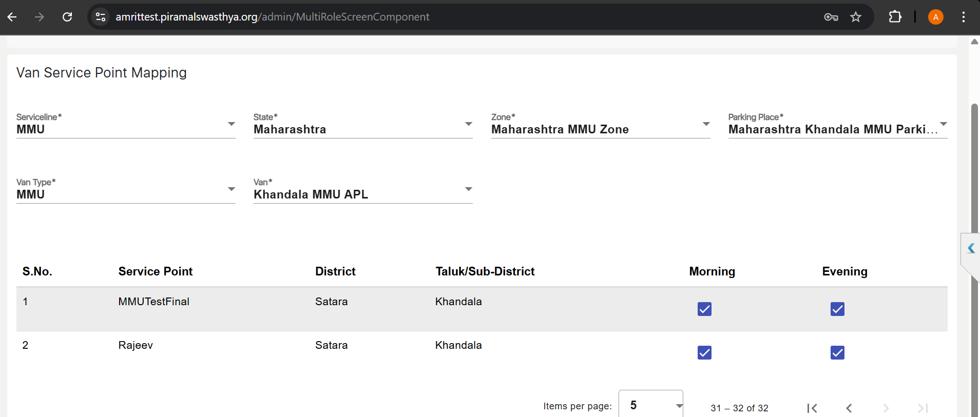Open the Chrome profile avatar
This screenshot has height=417, width=980.
point(935,17)
